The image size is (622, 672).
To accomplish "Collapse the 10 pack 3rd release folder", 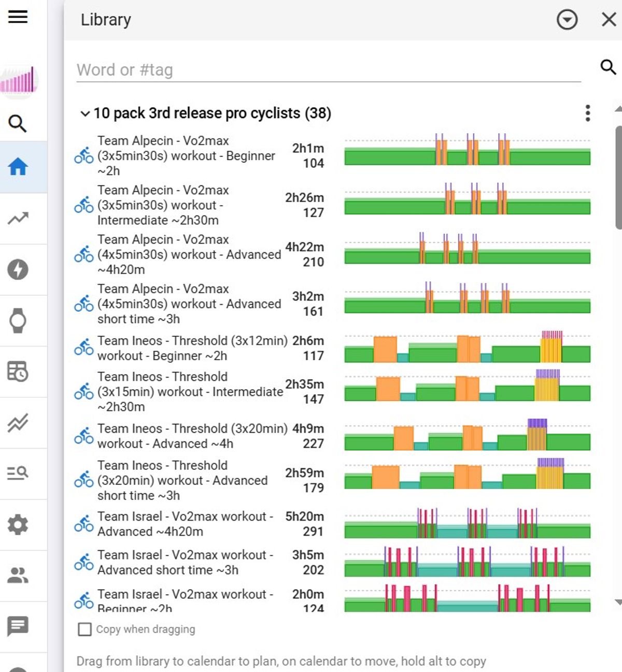I will (x=85, y=113).
